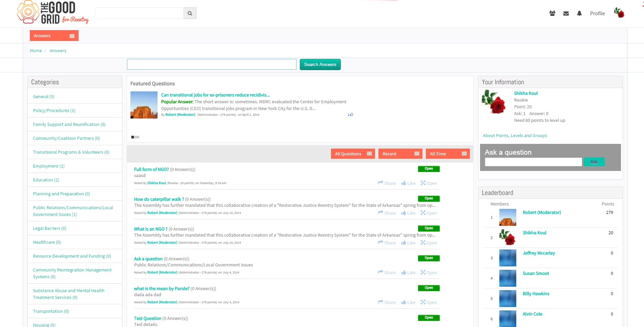Open Alvin Cole leaderboard profile
The height and width of the screenshot is (327, 644).
tap(532, 314)
